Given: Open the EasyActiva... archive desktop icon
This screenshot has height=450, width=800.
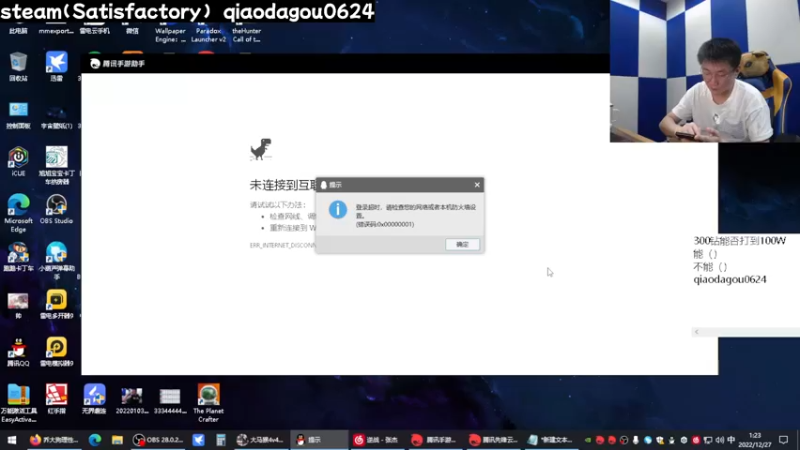Looking at the screenshot, I should coord(18,403).
